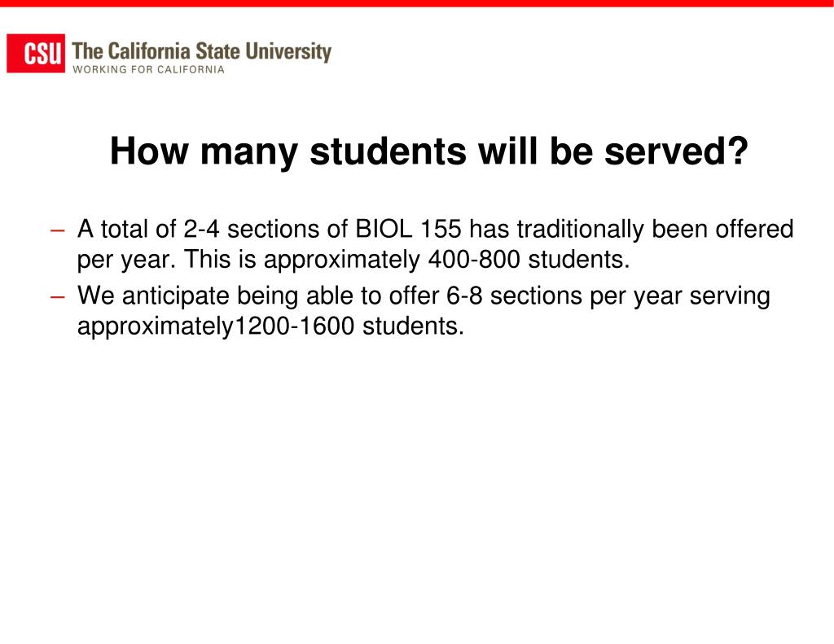834x644 pixels.
Task: Click the '6-8' sections figure
Action: pos(464,296)
